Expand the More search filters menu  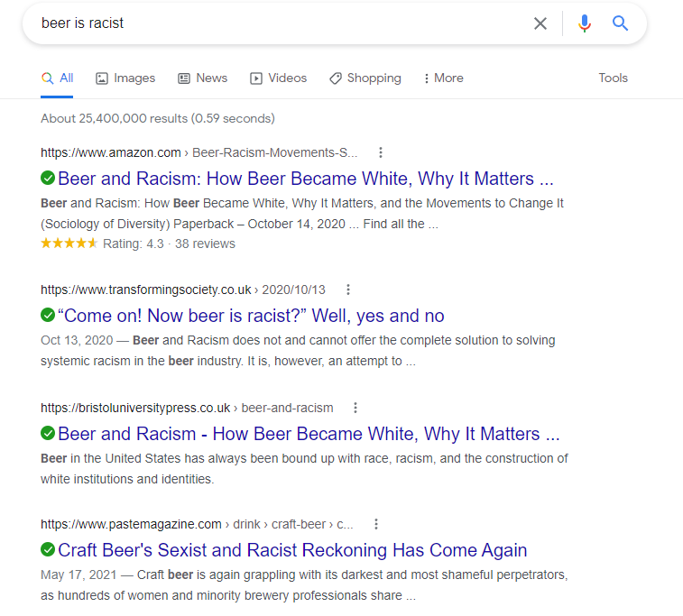(x=443, y=78)
